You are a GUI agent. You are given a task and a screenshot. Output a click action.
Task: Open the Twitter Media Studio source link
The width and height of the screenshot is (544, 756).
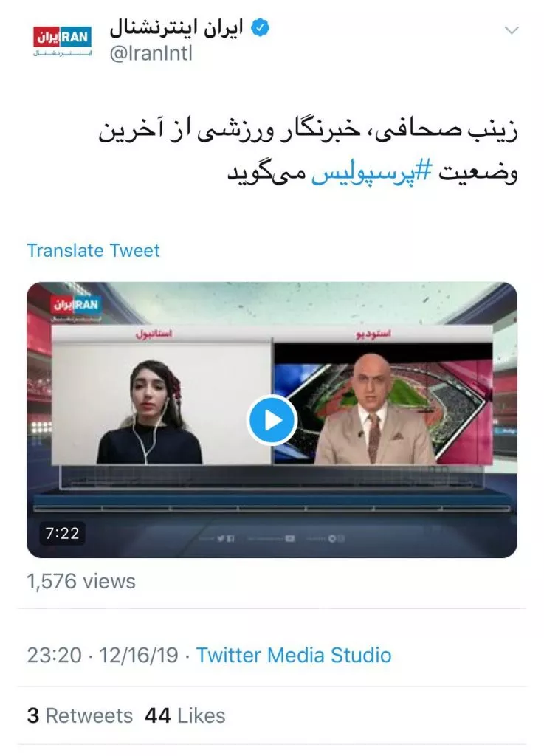click(294, 656)
